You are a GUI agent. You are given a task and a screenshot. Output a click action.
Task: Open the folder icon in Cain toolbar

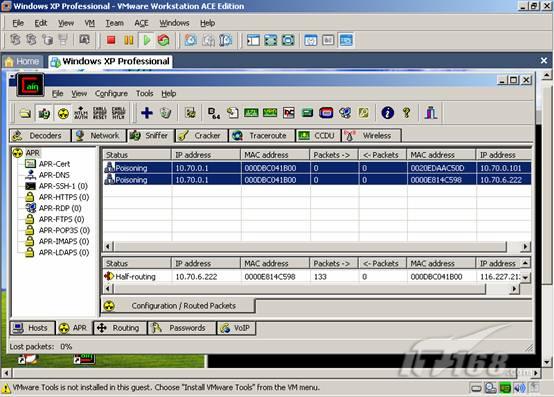click(25, 113)
